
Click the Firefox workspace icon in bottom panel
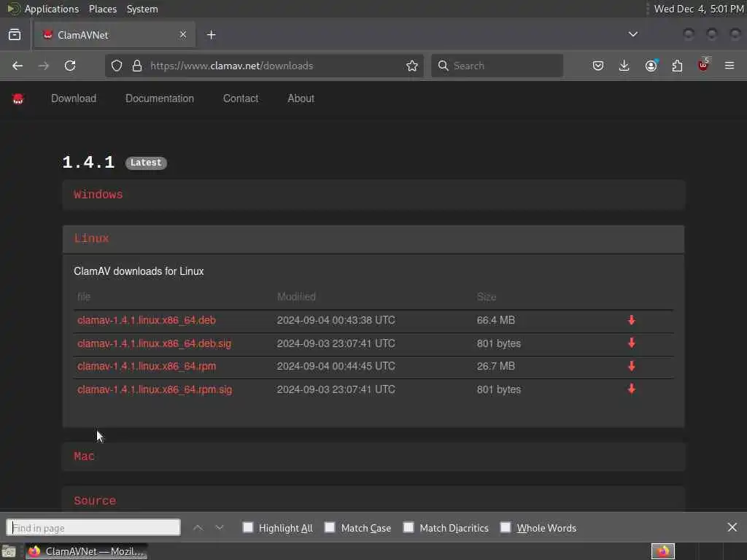(x=663, y=551)
